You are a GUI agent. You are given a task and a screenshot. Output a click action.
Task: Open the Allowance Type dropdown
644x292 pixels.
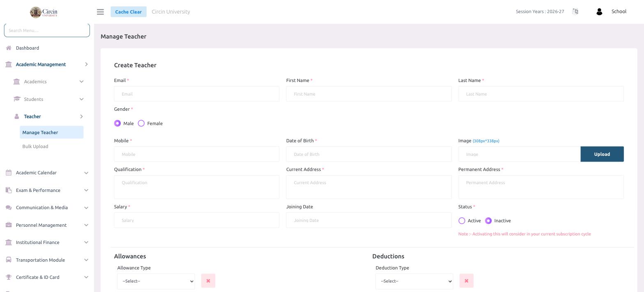click(x=156, y=281)
